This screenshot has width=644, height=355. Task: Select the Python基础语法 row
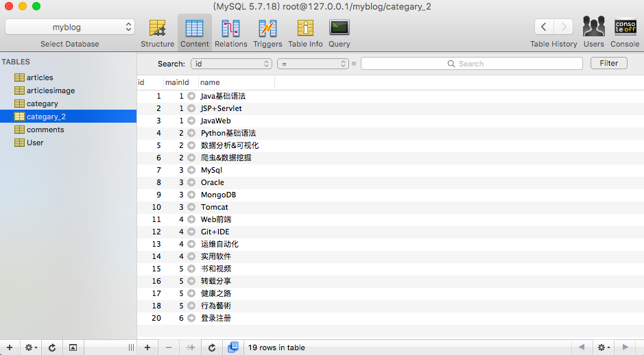(390, 133)
